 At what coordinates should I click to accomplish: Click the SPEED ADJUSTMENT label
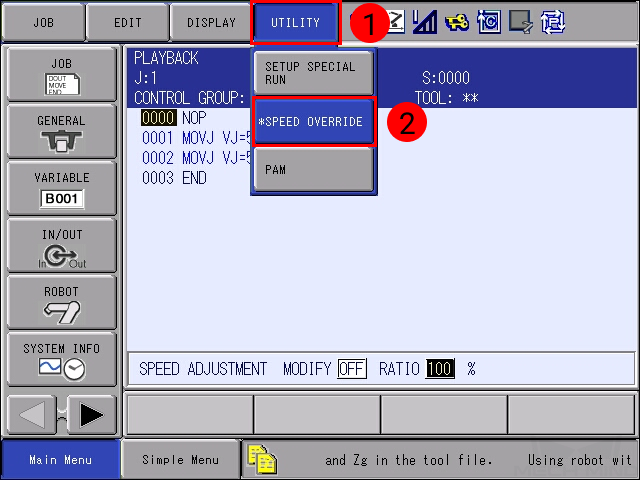(203, 369)
